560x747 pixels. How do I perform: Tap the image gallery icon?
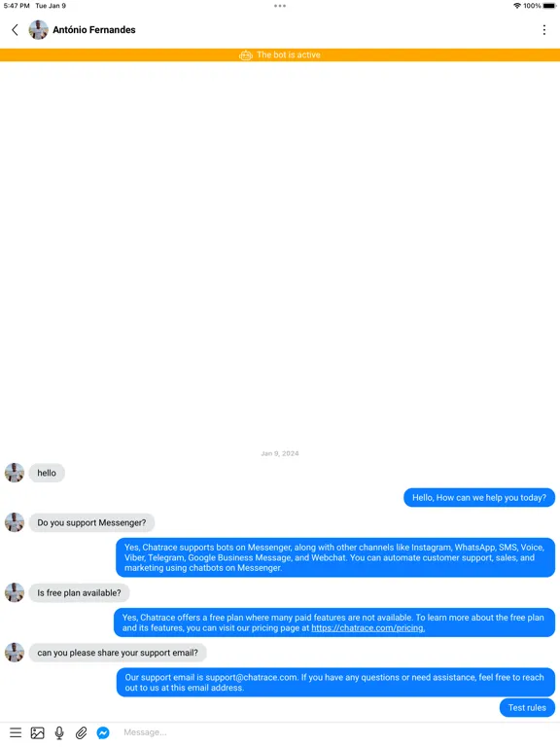(38, 732)
